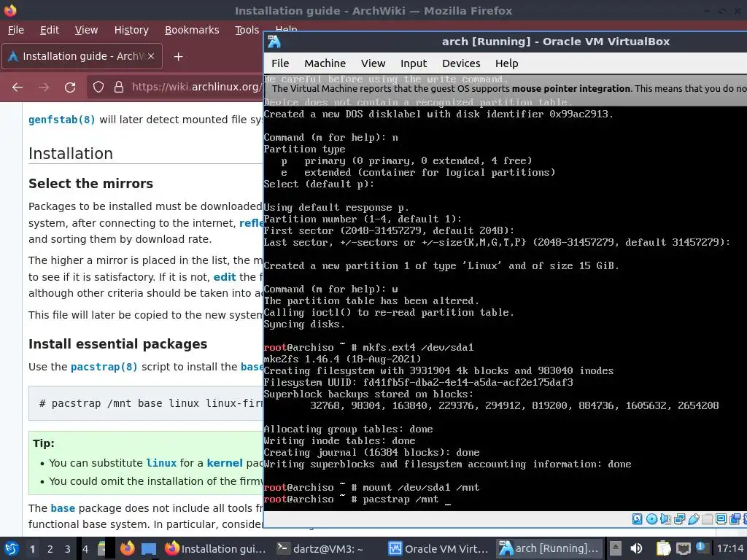Click the VirtualBox USB devices indicator
The width and height of the screenshot is (747, 560).
(694, 519)
